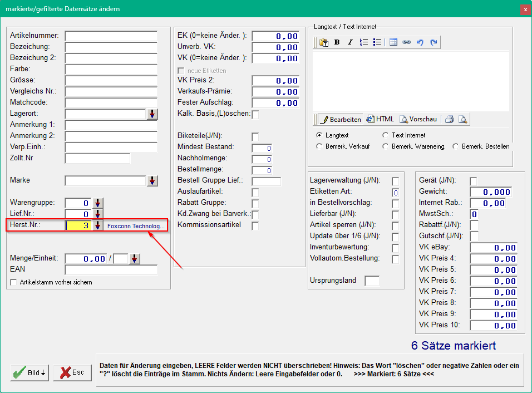Click the Matchcode input field
Viewport: 532px width, 393px height.
tap(111, 103)
